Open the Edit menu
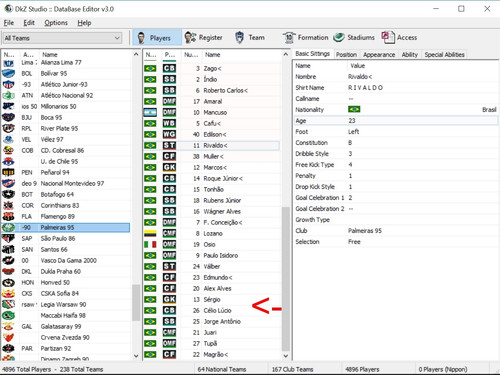 pos(29,23)
